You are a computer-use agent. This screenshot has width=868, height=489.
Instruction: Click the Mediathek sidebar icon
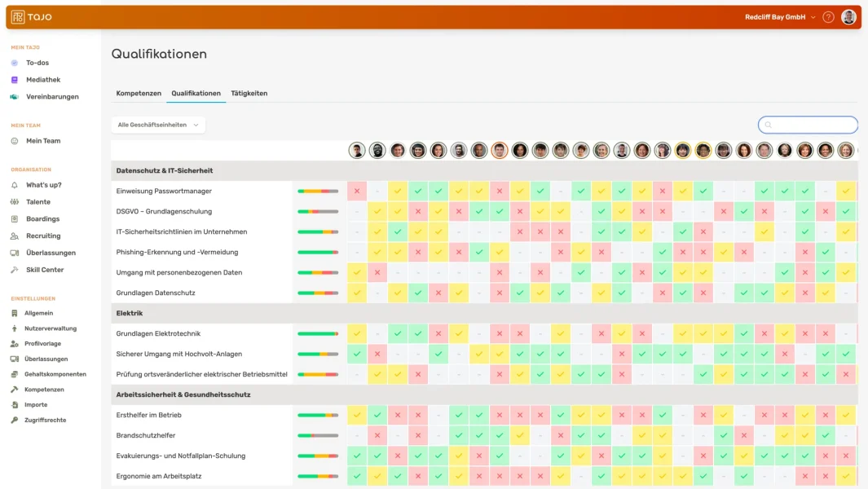(15, 80)
